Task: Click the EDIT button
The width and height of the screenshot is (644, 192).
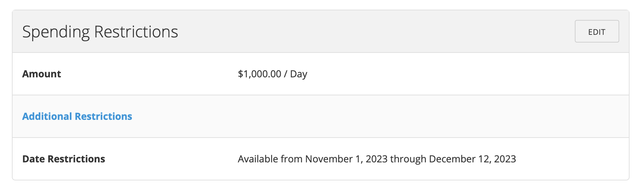Action: pyautogui.click(x=597, y=31)
